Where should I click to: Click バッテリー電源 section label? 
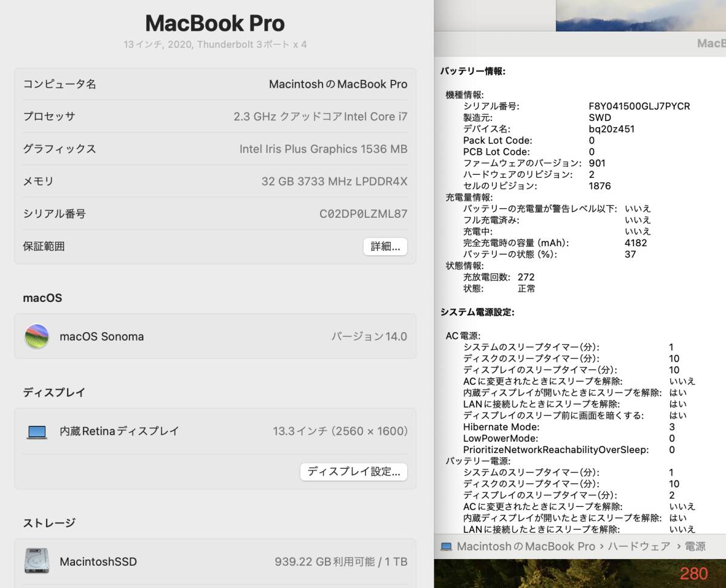point(478,460)
